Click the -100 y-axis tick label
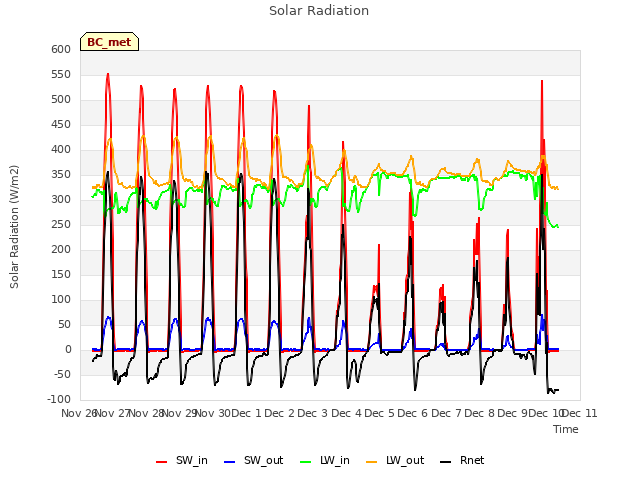640x480 pixels. pos(59,400)
